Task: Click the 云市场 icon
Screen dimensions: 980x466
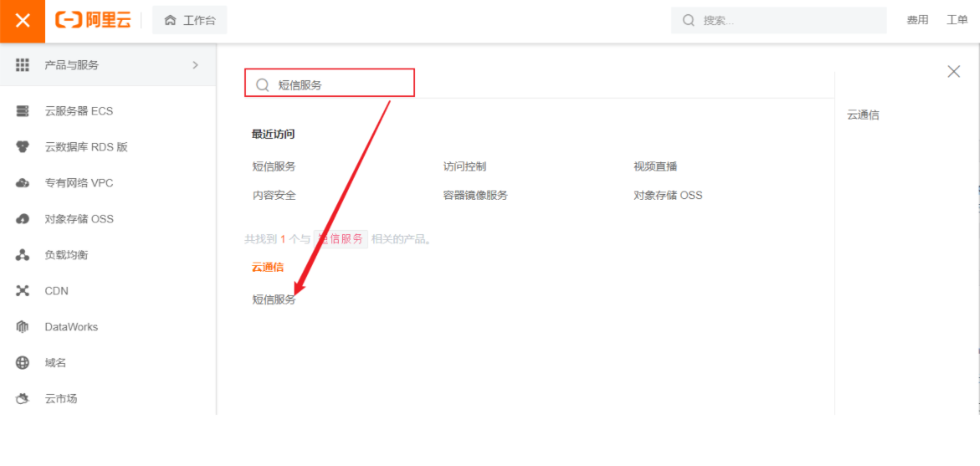Action: point(23,398)
